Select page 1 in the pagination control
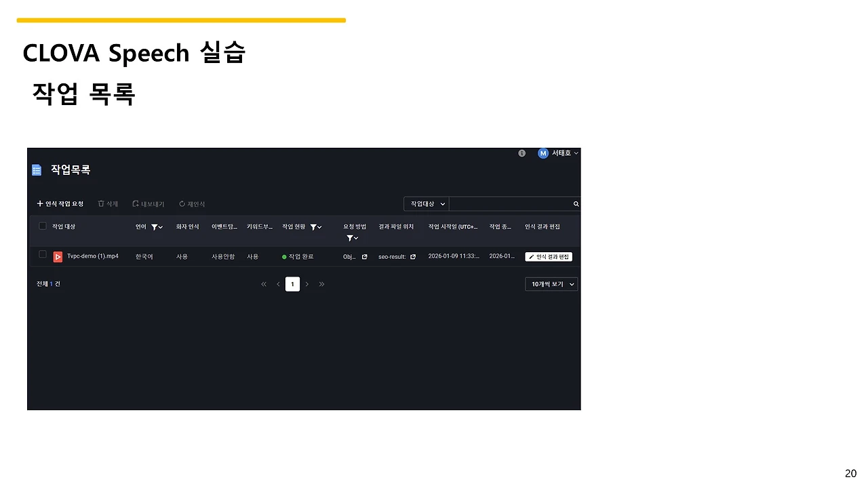The height and width of the screenshot is (488, 868). [x=292, y=284]
